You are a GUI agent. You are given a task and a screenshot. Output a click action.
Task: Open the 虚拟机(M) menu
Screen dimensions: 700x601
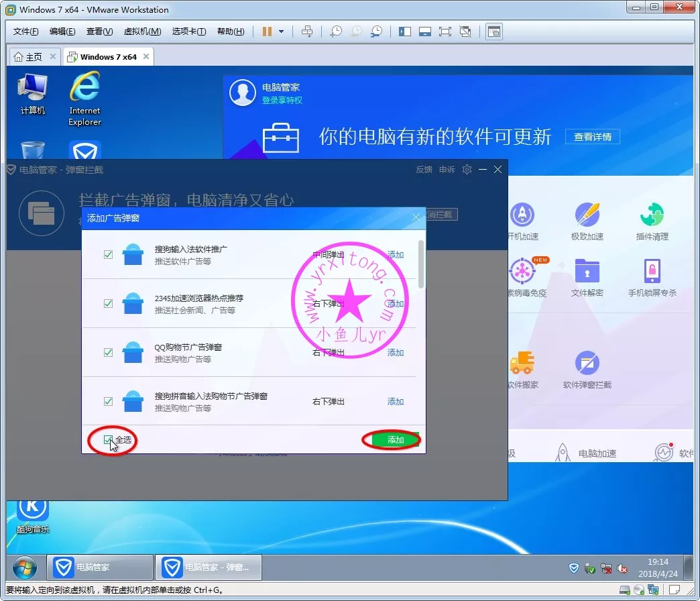coord(142,32)
